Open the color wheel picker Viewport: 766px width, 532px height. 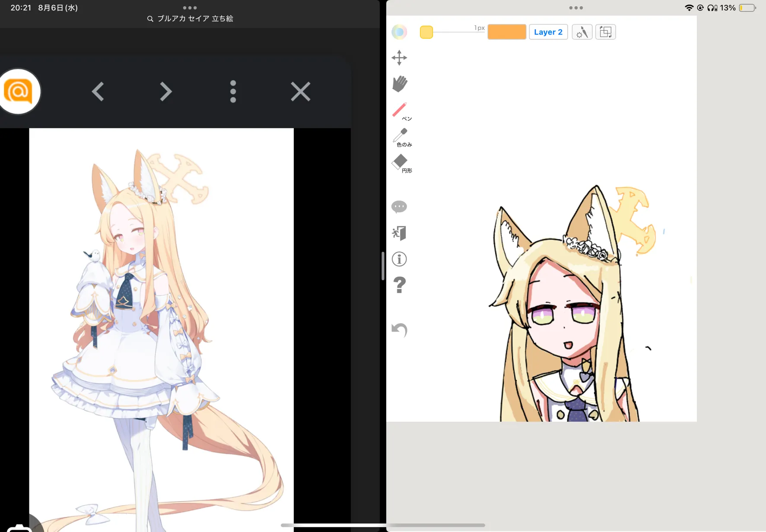[x=399, y=32]
